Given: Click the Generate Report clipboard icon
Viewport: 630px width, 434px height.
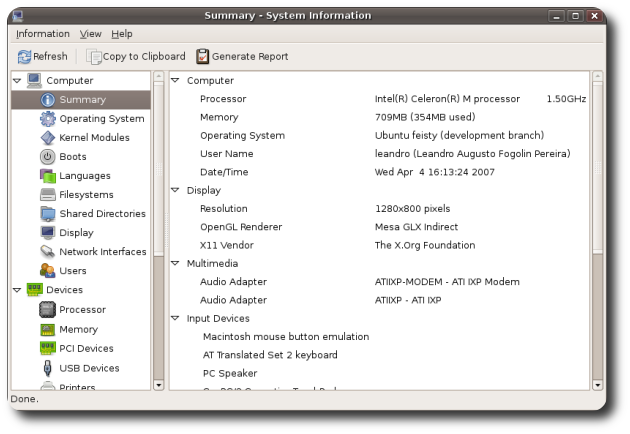Looking at the screenshot, I should coord(202,57).
